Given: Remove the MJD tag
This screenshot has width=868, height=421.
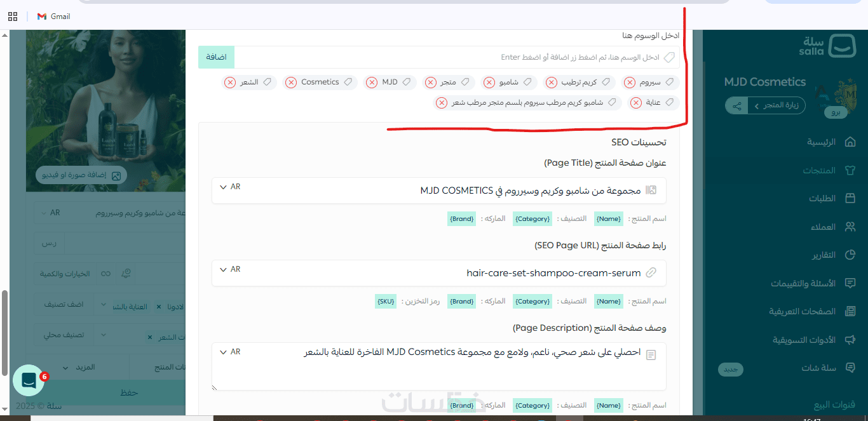Looking at the screenshot, I should coord(372,83).
